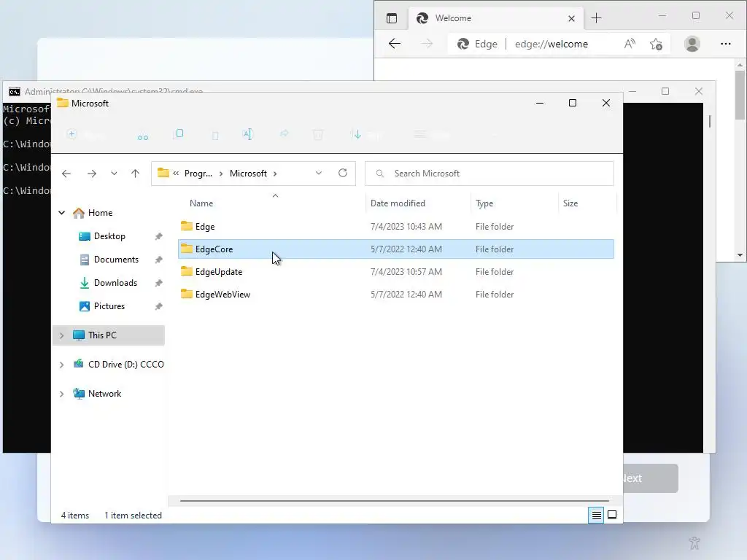This screenshot has width=747, height=560.
Task: Click the Search Microsoft input box
Action: [x=489, y=174]
